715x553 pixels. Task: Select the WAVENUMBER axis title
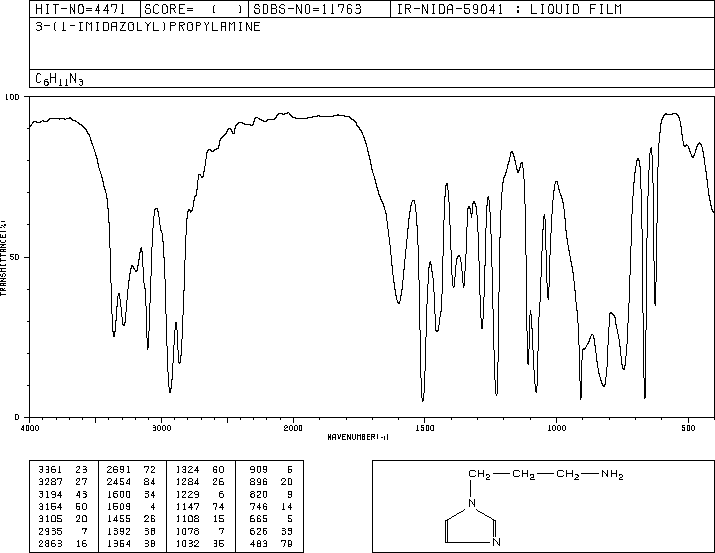pyautogui.click(x=358, y=437)
